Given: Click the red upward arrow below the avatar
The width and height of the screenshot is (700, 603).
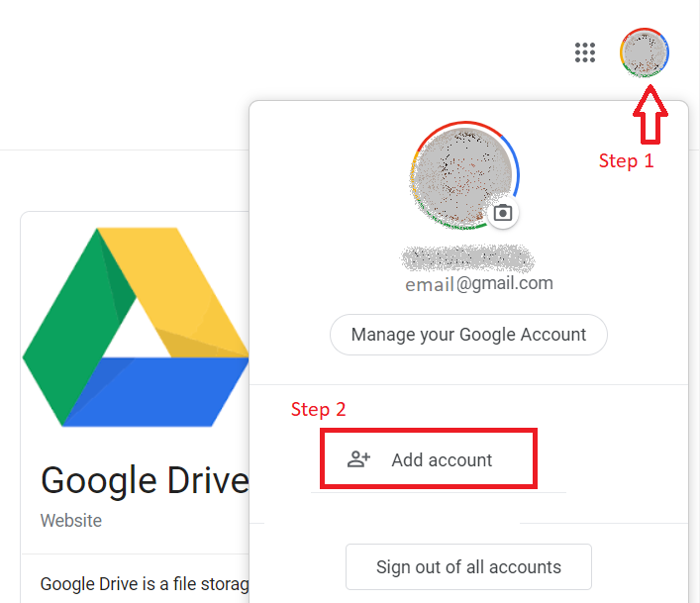Looking at the screenshot, I should 650,114.
